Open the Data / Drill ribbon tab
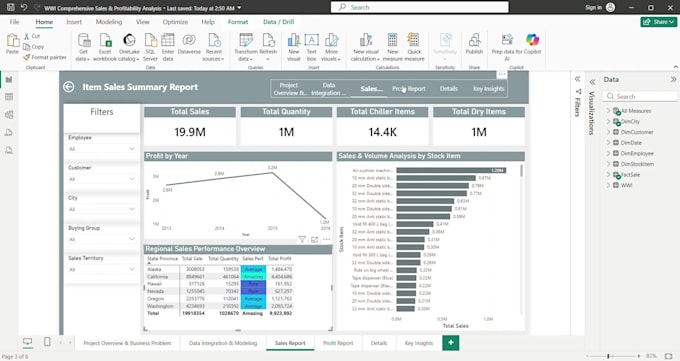Viewport: 680px width, 361px height. pos(278,22)
